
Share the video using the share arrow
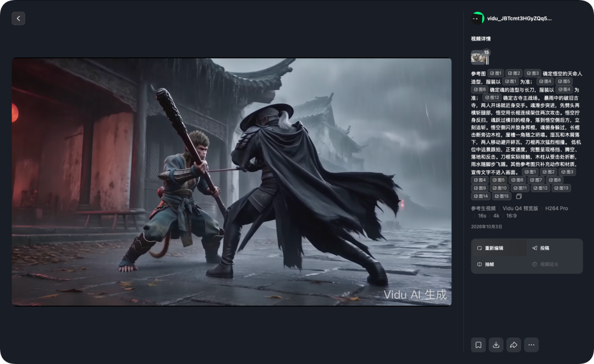514,345
